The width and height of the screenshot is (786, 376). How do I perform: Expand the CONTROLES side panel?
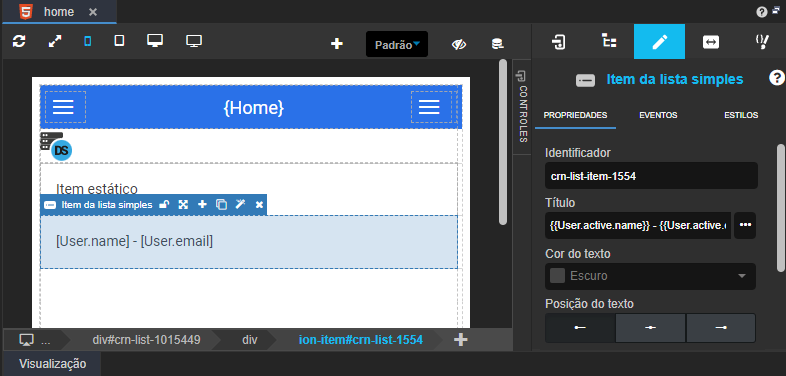(x=522, y=107)
